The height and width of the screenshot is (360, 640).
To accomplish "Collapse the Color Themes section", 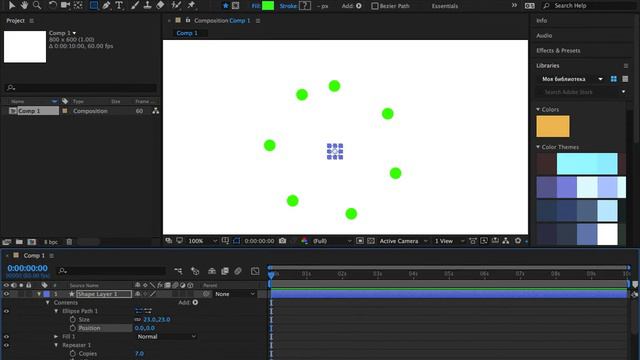I will pos(538,147).
